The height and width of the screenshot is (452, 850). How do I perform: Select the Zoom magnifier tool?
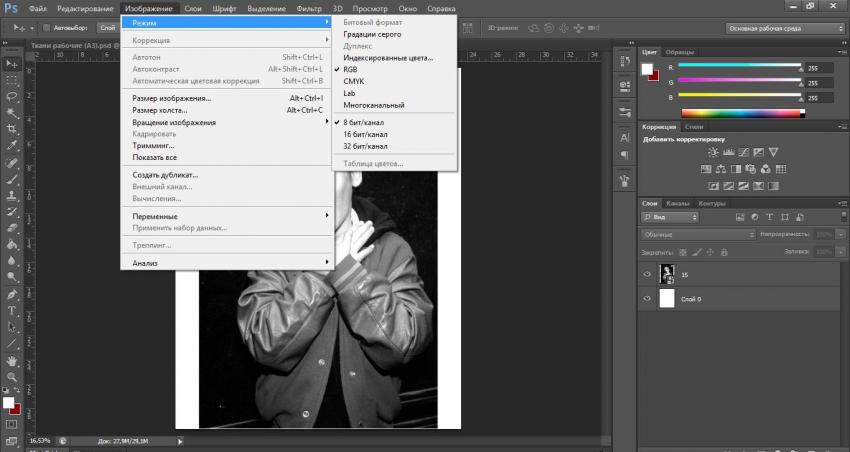[12, 375]
